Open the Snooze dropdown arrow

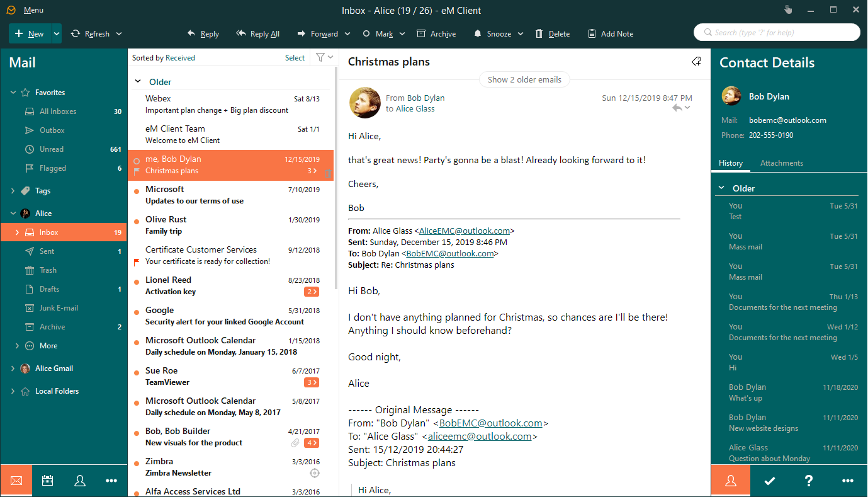(x=520, y=34)
